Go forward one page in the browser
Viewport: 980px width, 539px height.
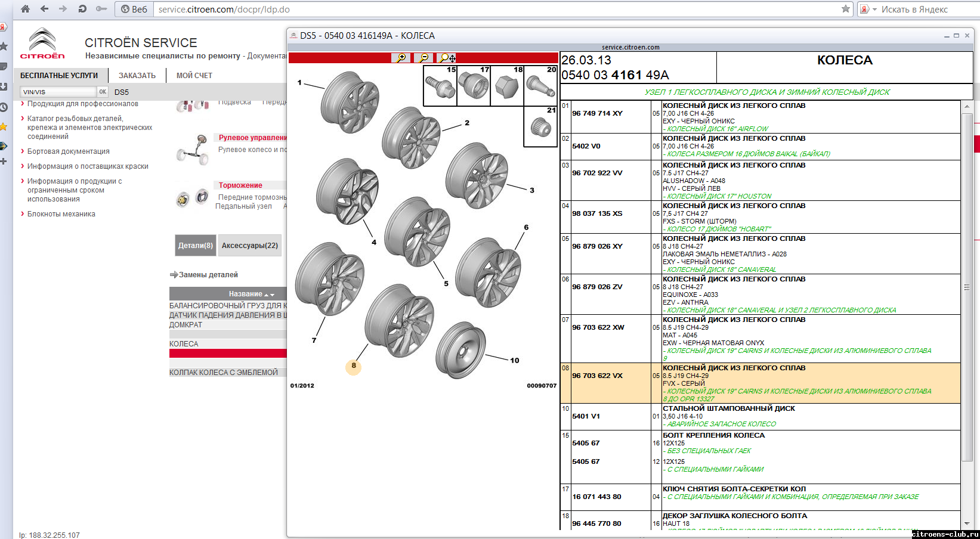(63, 9)
